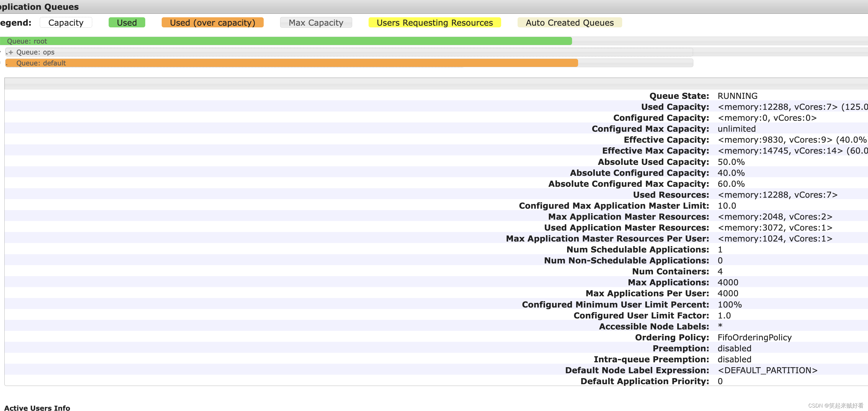Click Auto Created Queues legend swatch
868x411 pixels.
coord(570,22)
